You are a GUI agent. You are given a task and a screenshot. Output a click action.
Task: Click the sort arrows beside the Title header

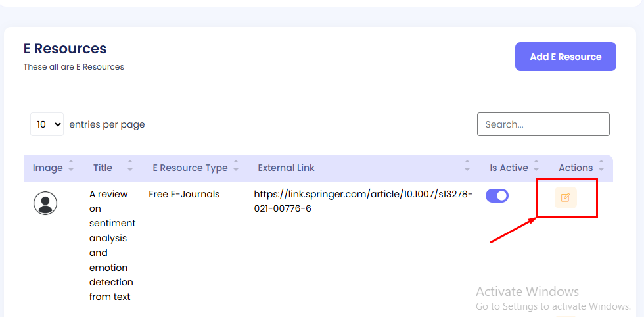click(130, 168)
